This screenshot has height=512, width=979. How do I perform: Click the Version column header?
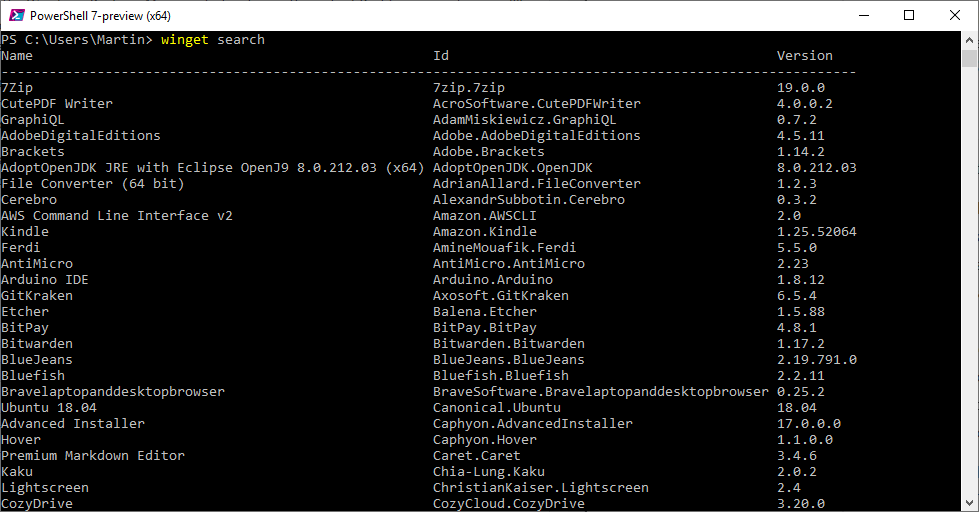point(804,56)
